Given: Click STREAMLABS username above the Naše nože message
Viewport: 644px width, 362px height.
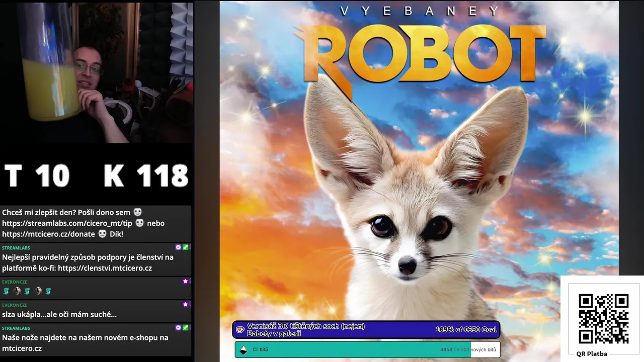Looking at the screenshot, I should (x=16, y=328).
